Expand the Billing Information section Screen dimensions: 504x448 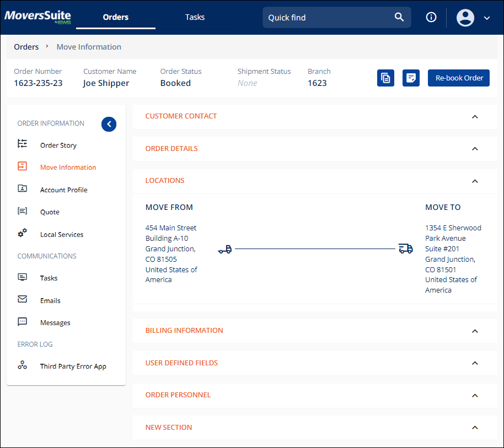[x=475, y=331]
